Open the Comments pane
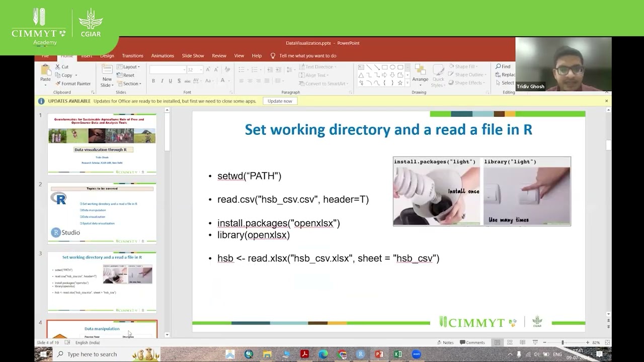The image size is (644, 362). (472, 342)
